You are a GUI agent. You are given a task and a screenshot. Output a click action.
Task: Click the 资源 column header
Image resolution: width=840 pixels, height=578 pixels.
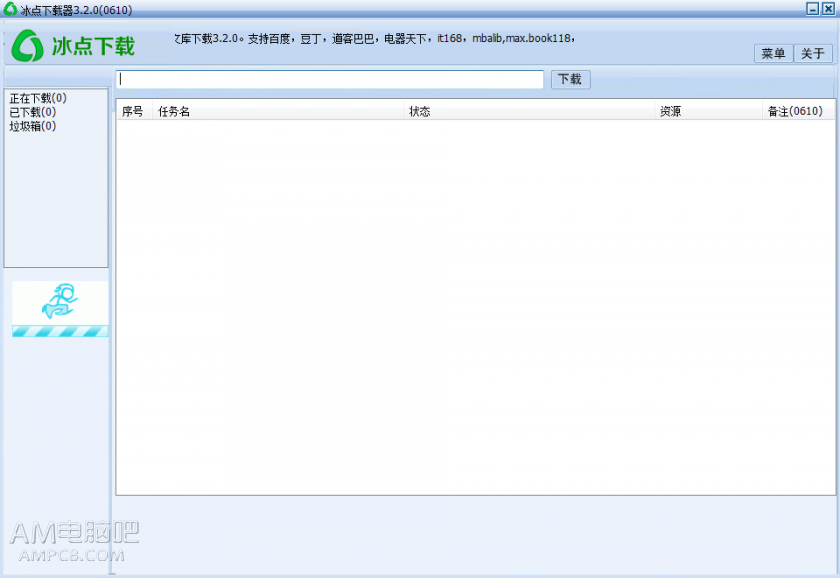pos(708,111)
